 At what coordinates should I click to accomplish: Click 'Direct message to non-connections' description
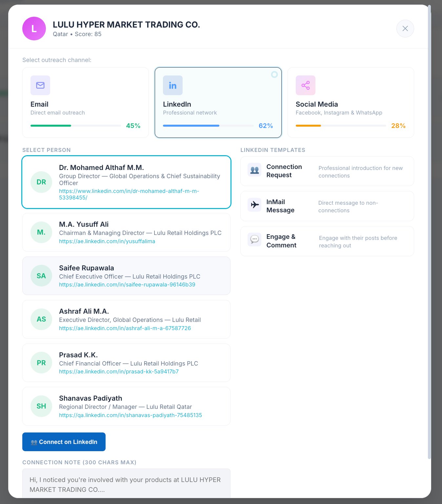point(348,207)
